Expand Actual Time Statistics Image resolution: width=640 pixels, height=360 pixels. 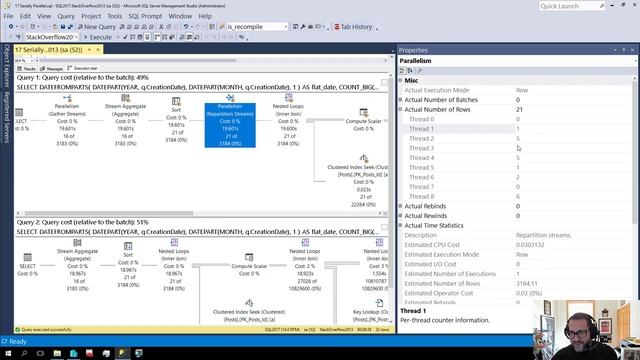(400, 225)
